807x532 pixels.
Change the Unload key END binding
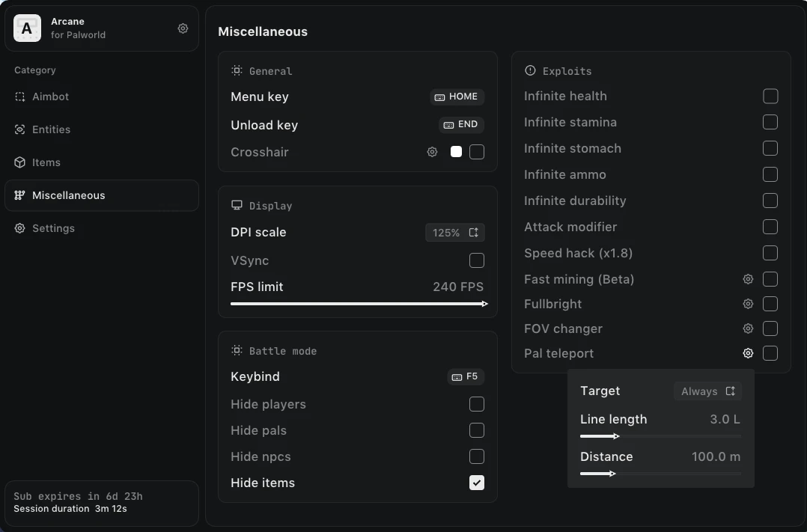tap(461, 124)
